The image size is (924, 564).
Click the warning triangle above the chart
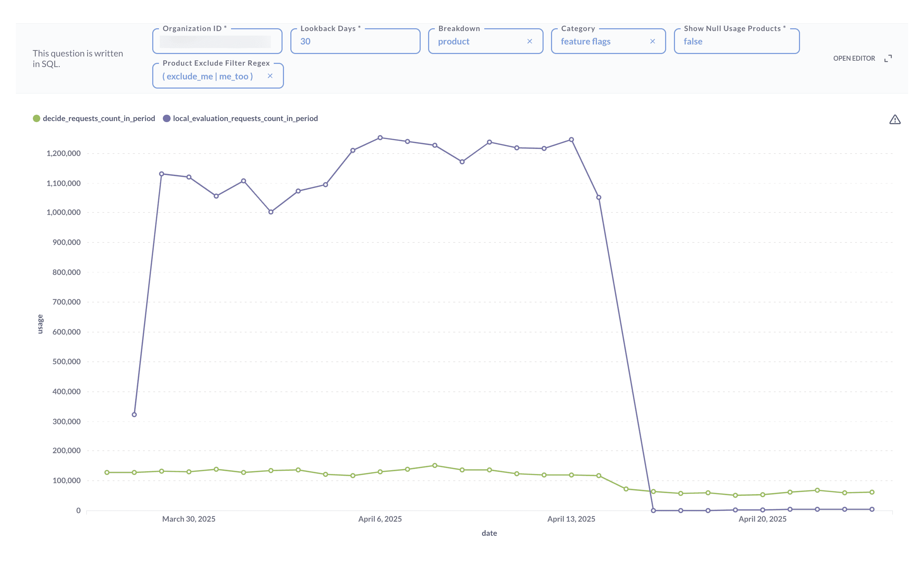click(x=895, y=119)
